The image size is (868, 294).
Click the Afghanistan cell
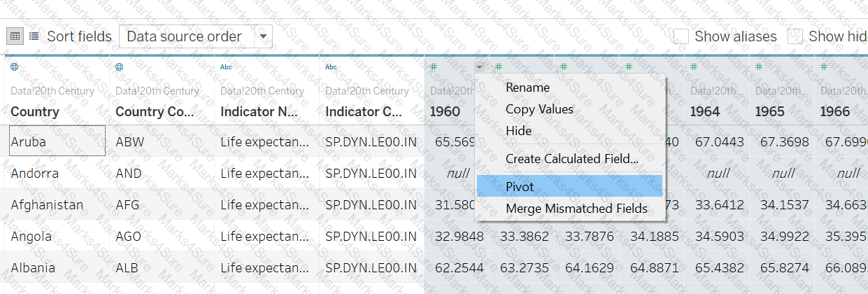(57, 204)
